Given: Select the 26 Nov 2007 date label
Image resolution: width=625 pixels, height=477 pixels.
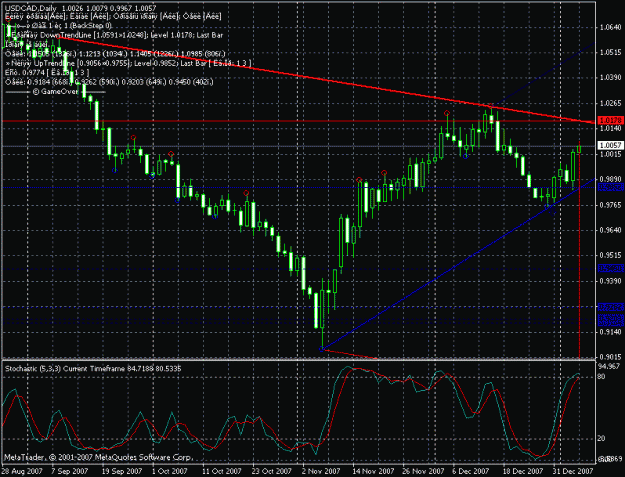Looking at the screenshot, I should 423,471.
